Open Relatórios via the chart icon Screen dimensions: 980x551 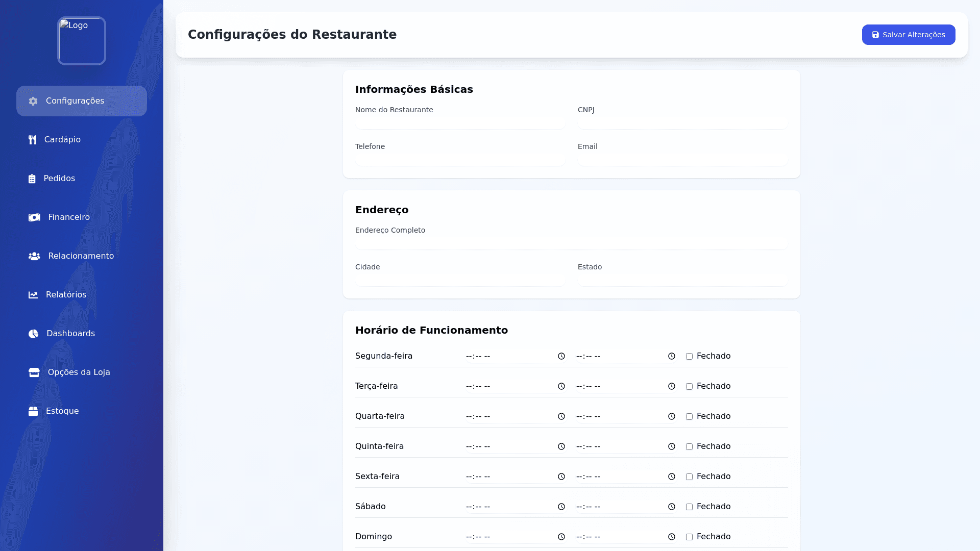(x=33, y=294)
